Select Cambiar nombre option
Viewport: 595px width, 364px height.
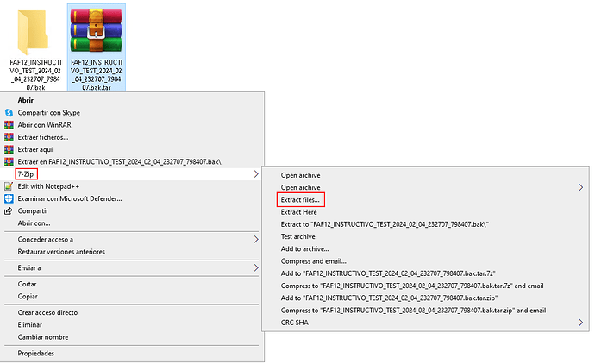click(43, 337)
